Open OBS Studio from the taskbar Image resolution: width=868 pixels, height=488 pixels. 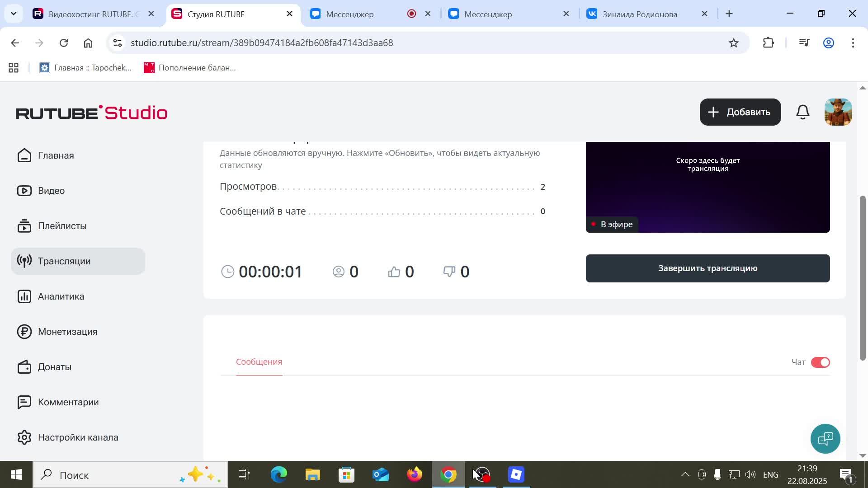481,474
